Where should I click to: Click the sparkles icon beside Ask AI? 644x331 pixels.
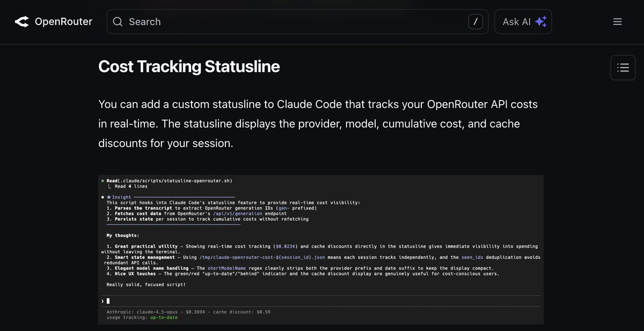(540, 21)
